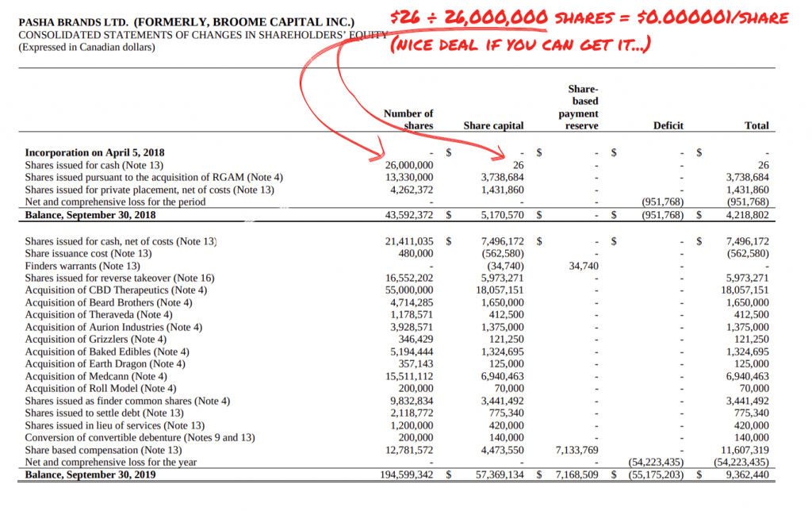The height and width of the screenshot is (511, 812).
Task: Click 'Acquisition of Theraveda (Note 4)' label
Action: [x=99, y=314]
